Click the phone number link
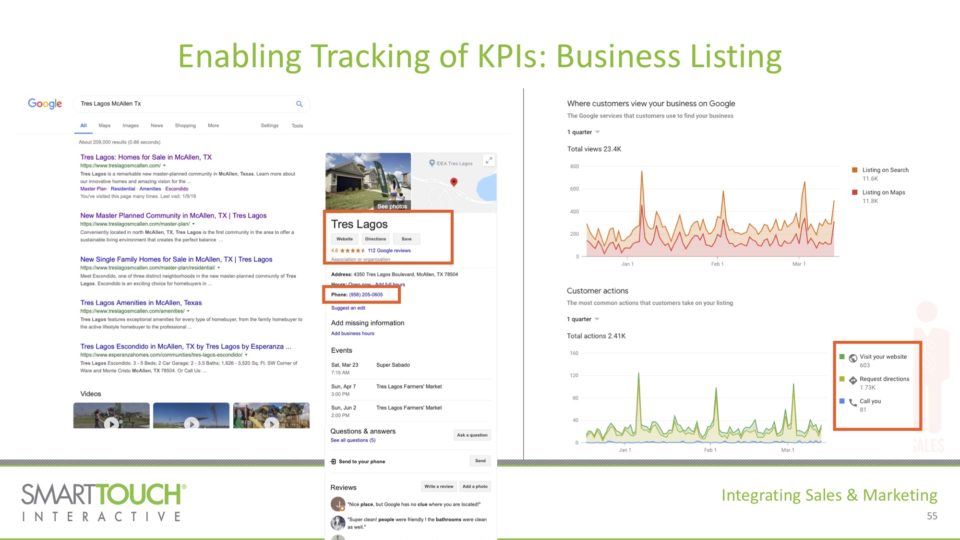 366,294
